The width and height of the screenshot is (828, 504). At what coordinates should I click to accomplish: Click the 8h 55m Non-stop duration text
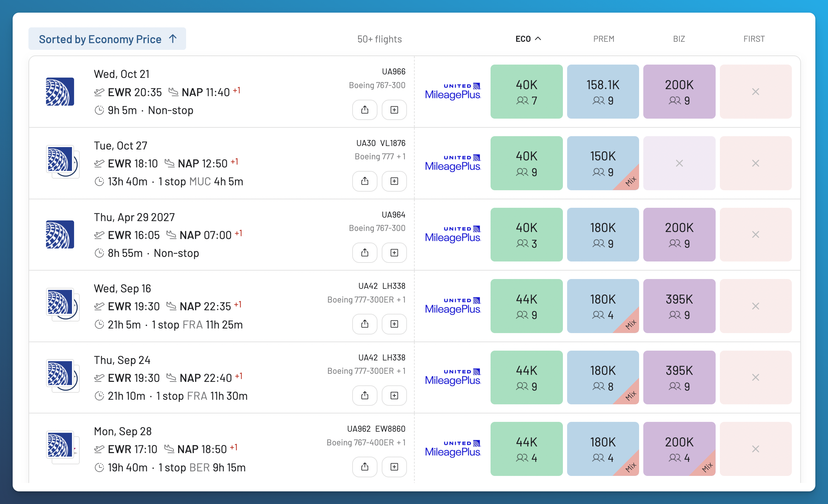coord(153,253)
